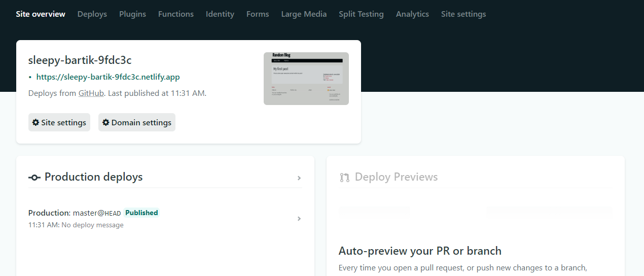Click the chevron on the master@HEAD deploy

tap(299, 219)
